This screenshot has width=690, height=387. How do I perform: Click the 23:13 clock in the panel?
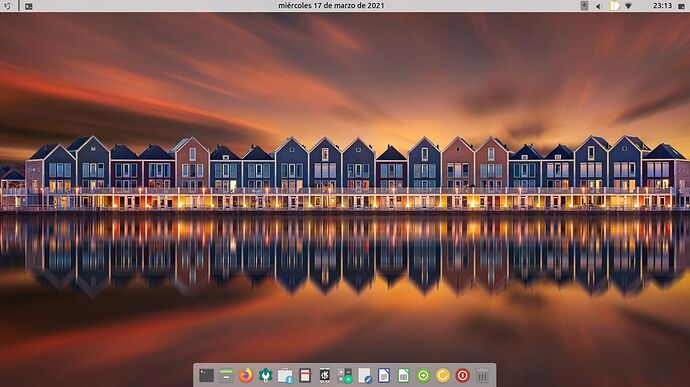[x=662, y=6]
